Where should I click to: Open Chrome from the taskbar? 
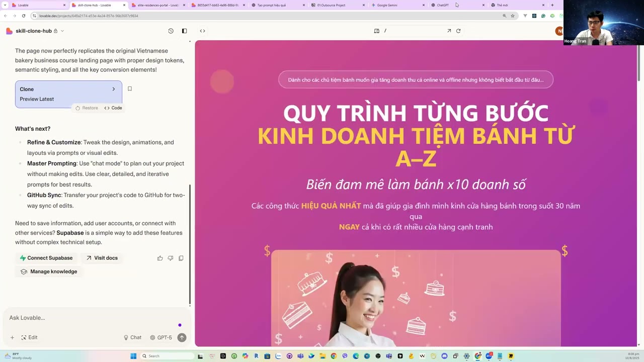click(334, 356)
